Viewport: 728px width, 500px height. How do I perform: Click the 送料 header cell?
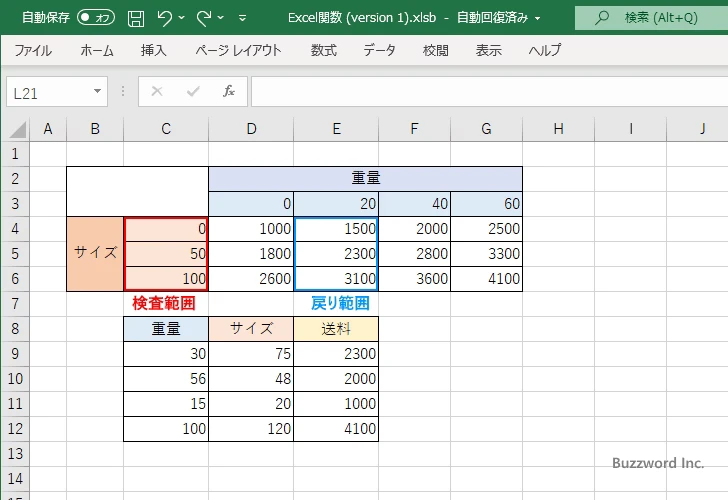[x=336, y=329]
